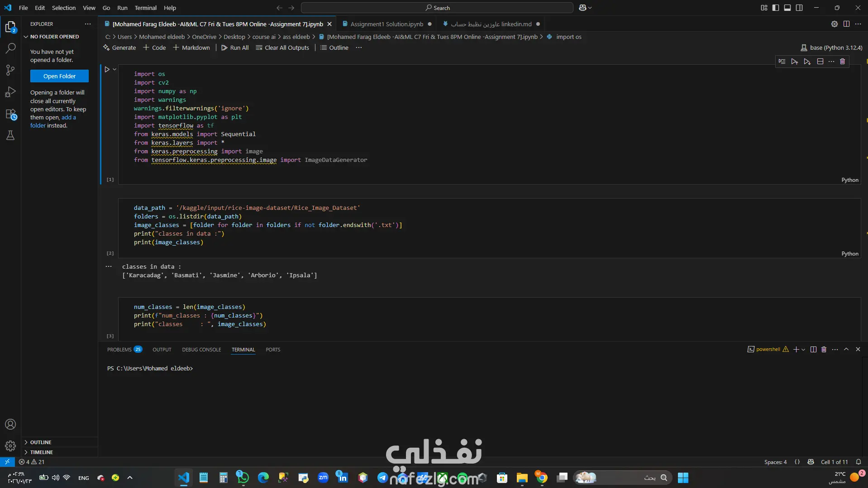Toggle the bottom panel visibility
This screenshot has height=488, width=868.
coord(787,8)
